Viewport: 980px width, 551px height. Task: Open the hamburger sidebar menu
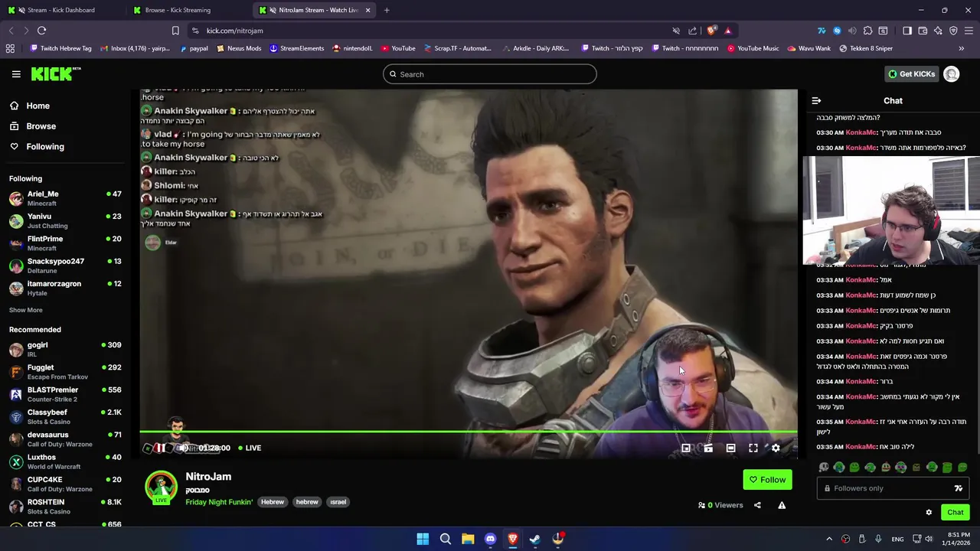point(16,74)
